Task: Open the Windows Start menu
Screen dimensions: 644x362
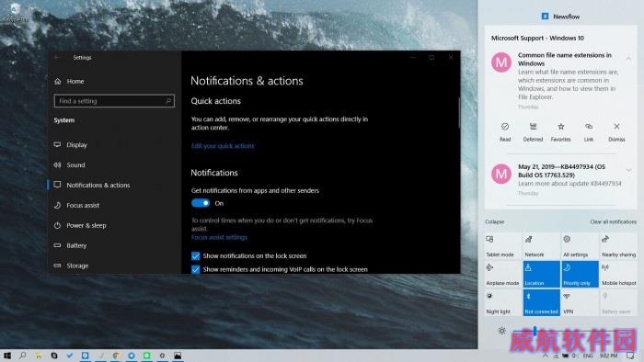Action: [x=7, y=356]
